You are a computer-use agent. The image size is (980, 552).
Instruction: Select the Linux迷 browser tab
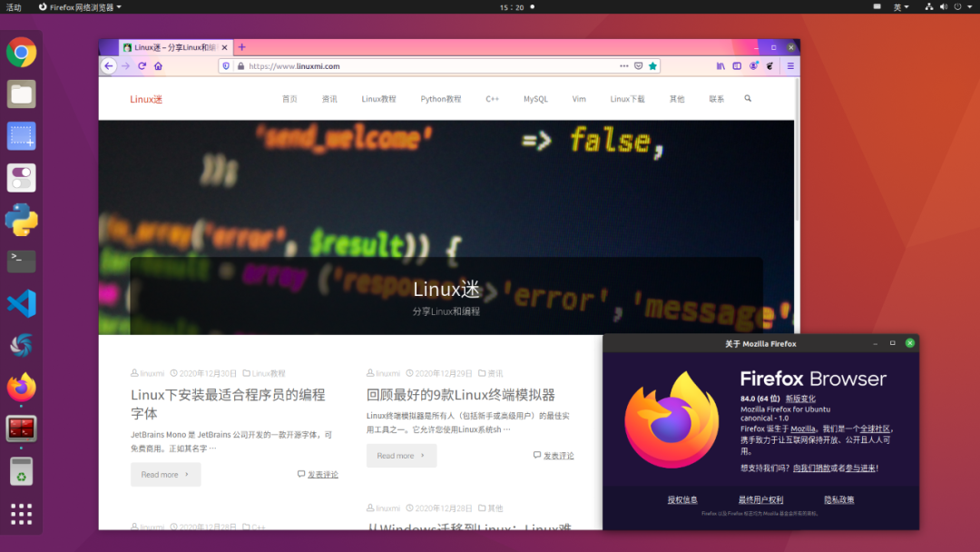tap(175, 47)
